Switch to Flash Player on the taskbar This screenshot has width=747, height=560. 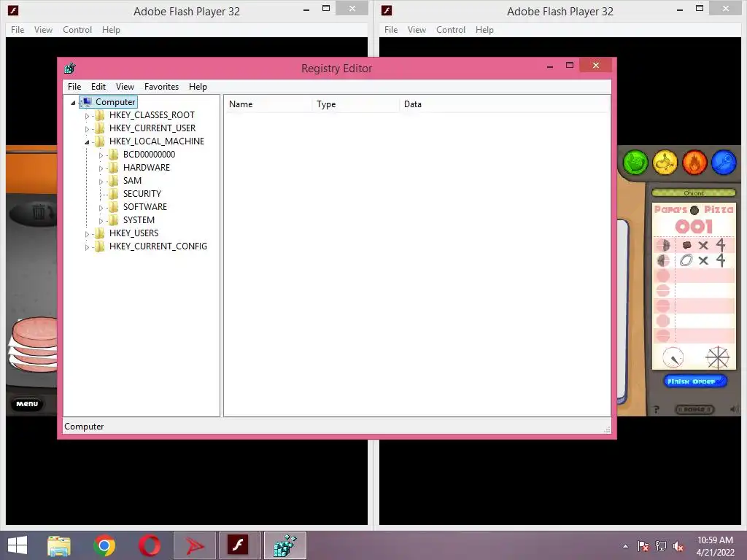point(238,545)
